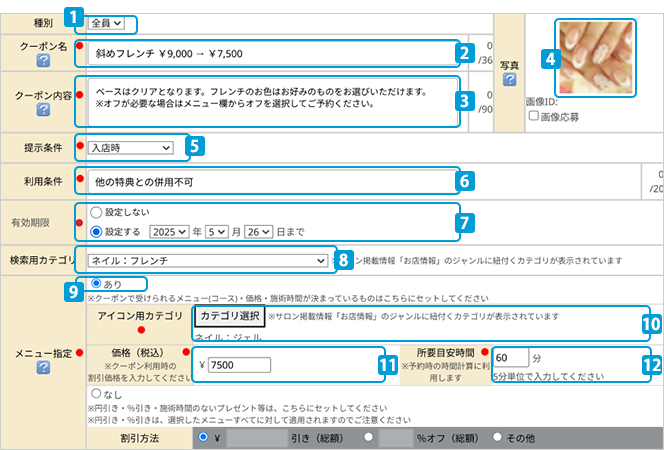Open the expiry year dropdown showing 2025
This screenshot has width=664, height=450.
169,231
